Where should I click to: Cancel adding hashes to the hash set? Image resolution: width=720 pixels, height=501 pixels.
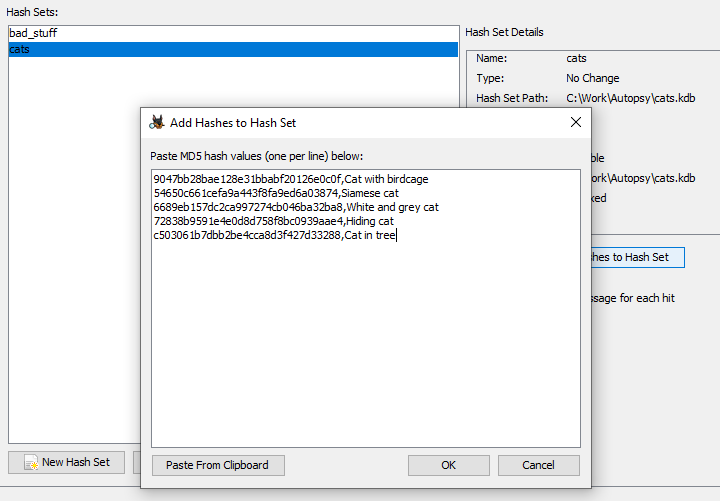click(x=538, y=465)
